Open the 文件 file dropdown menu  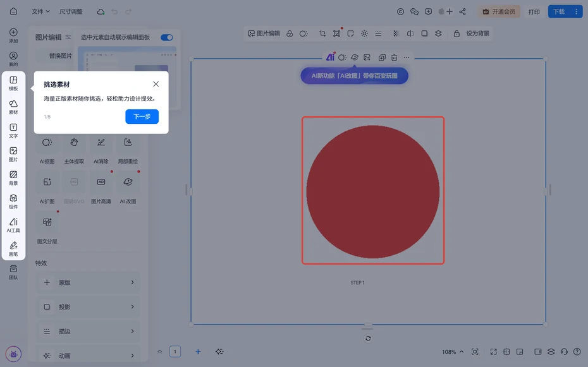coord(41,11)
